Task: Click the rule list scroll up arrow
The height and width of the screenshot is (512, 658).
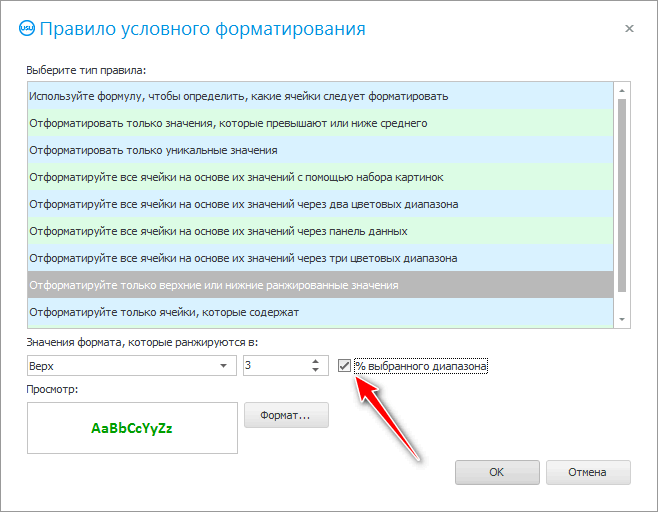Action: click(x=622, y=90)
